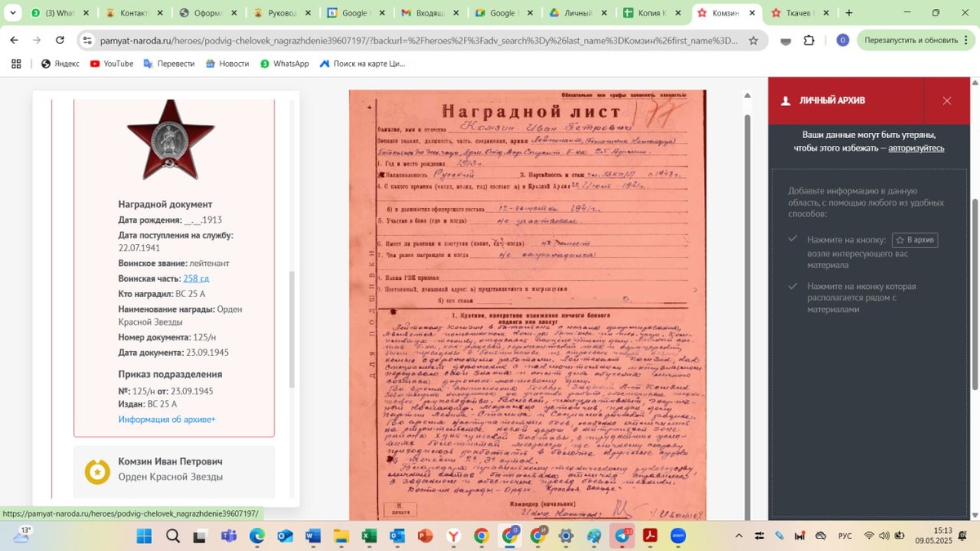
Task: Click the Order of Red Star medal image
Action: tap(171, 141)
